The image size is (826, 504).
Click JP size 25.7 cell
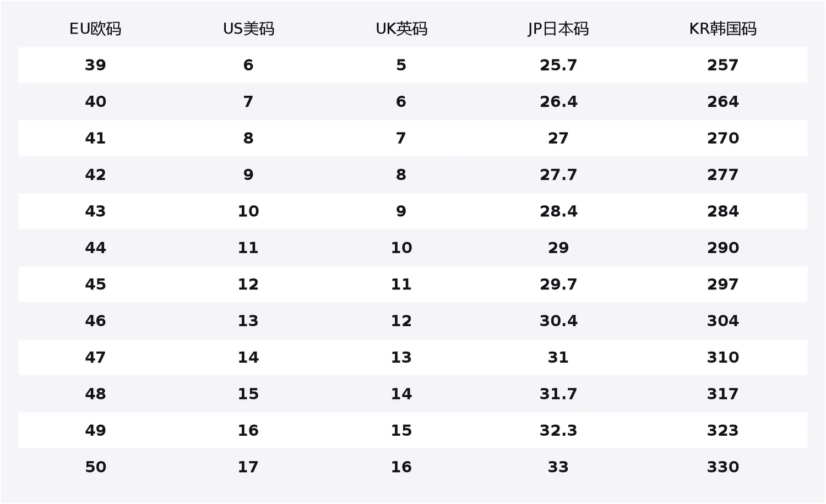point(558,65)
